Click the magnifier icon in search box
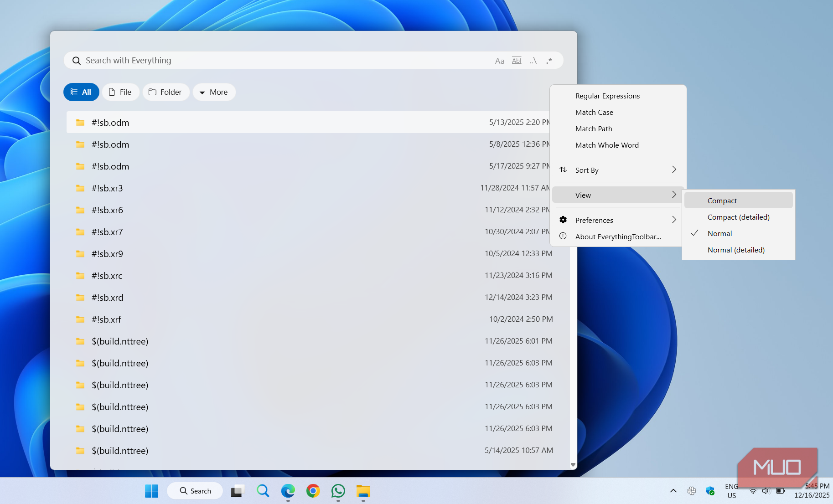The image size is (833, 504). coord(77,61)
